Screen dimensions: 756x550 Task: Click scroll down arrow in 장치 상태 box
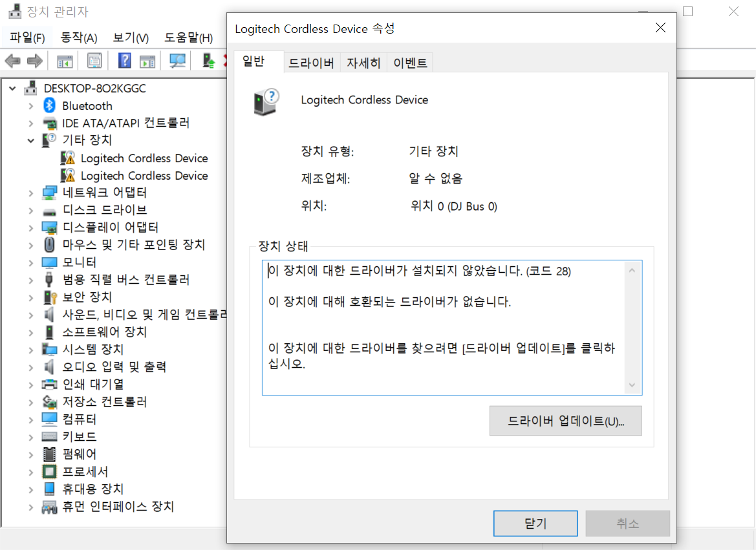(632, 385)
